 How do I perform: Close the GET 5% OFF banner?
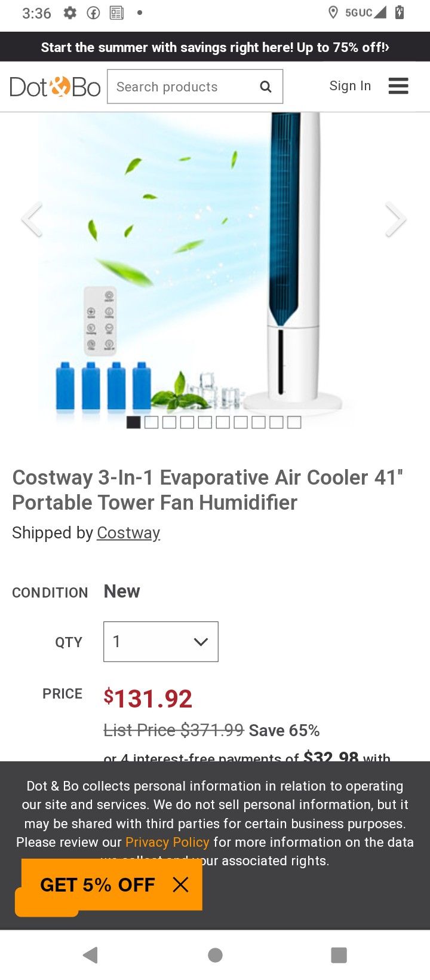pos(180,885)
